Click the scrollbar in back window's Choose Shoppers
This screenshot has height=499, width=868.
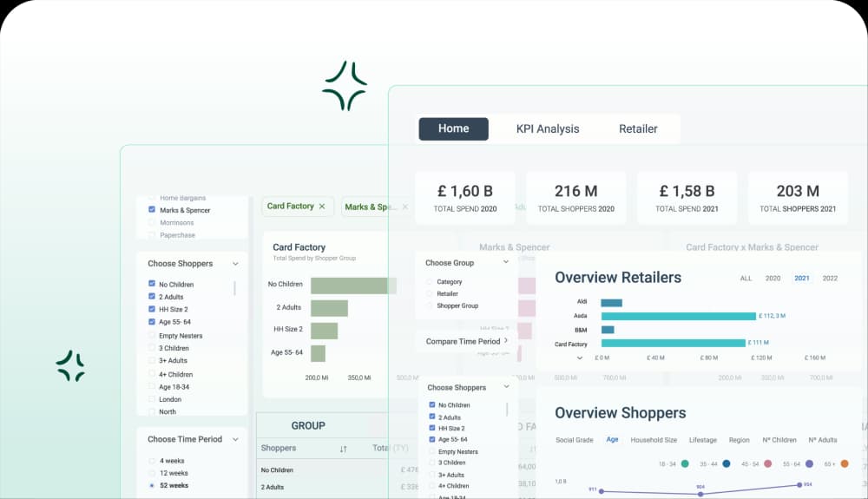click(x=234, y=288)
